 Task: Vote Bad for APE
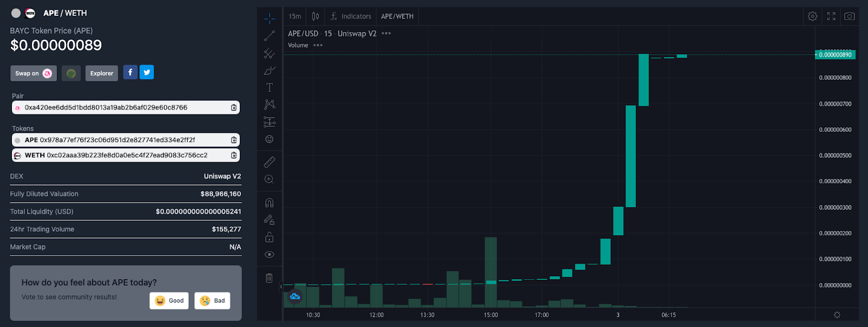[x=212, y=300]
